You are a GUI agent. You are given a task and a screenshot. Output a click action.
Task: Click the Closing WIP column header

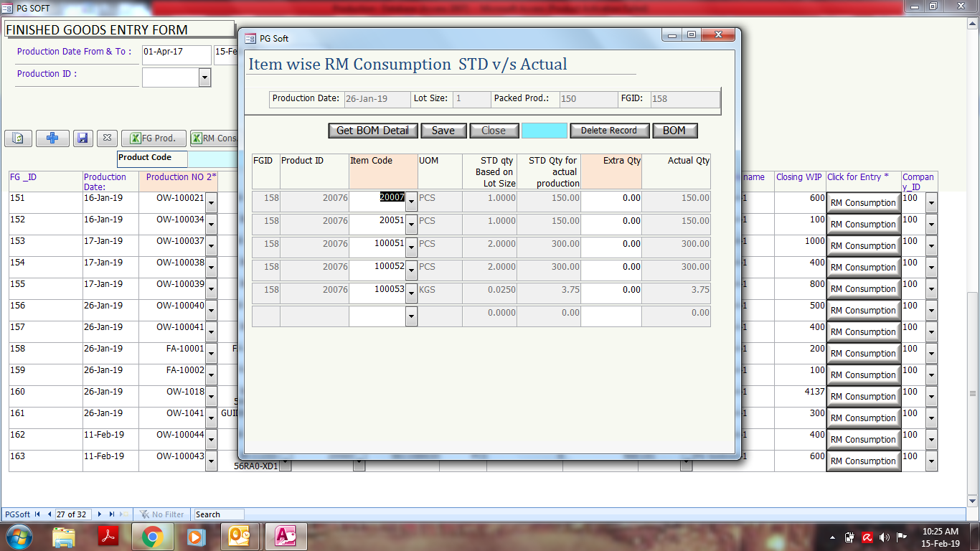799,181
